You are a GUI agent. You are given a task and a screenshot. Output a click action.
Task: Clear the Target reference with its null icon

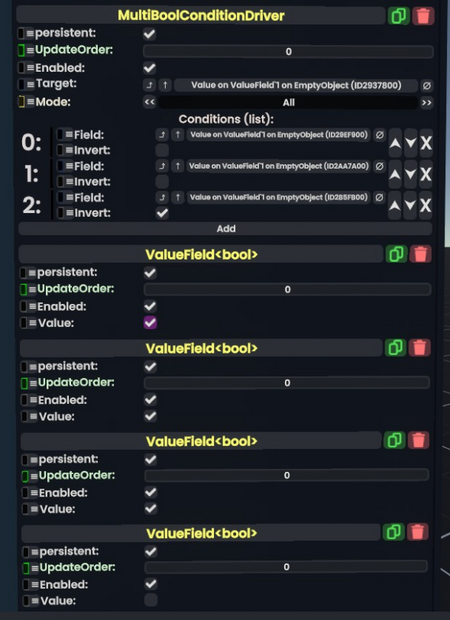point(426,85)
